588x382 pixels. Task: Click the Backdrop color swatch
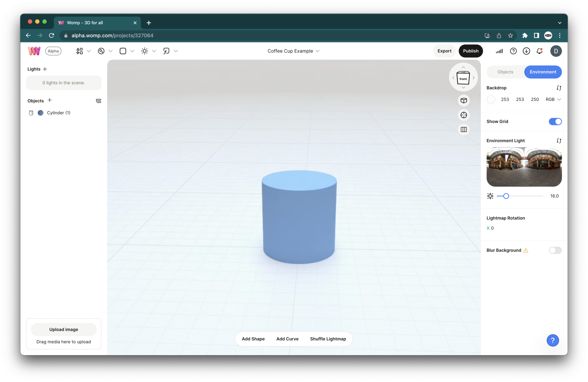click(491, 99)
